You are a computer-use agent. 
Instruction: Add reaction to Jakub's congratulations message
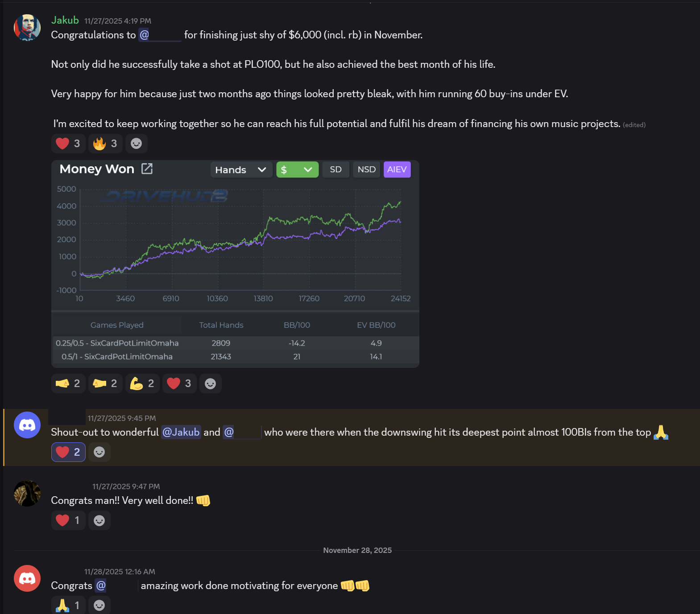(x=136, y=144)
